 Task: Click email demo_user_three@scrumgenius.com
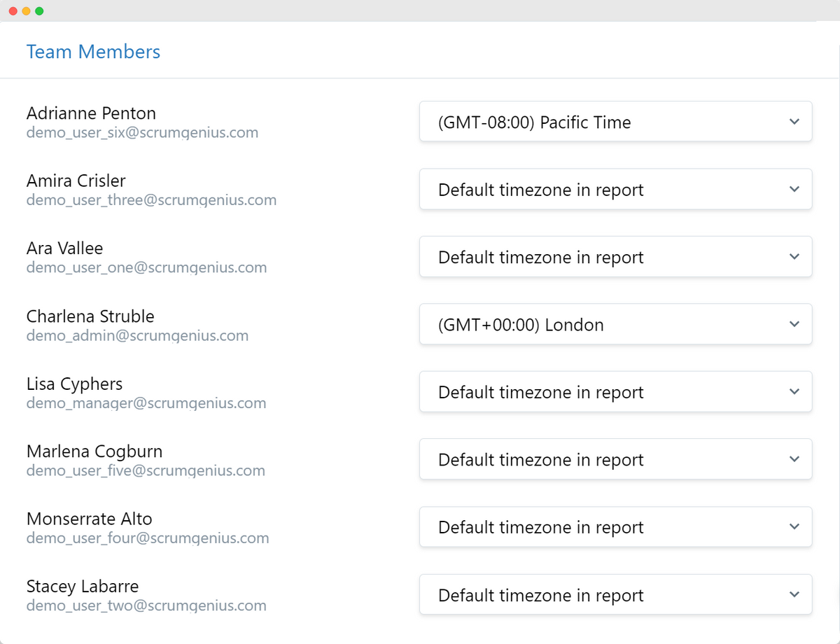pyautogui.click(x=151, y=200)
